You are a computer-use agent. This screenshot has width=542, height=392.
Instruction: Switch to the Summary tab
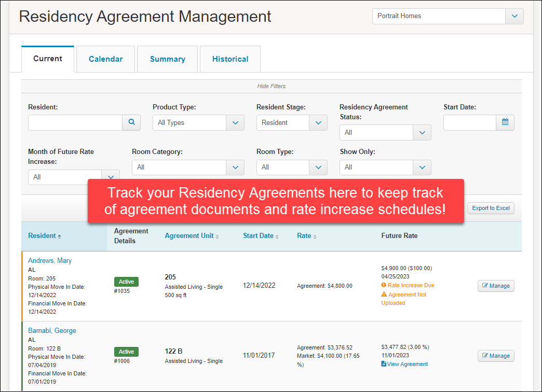167,59
